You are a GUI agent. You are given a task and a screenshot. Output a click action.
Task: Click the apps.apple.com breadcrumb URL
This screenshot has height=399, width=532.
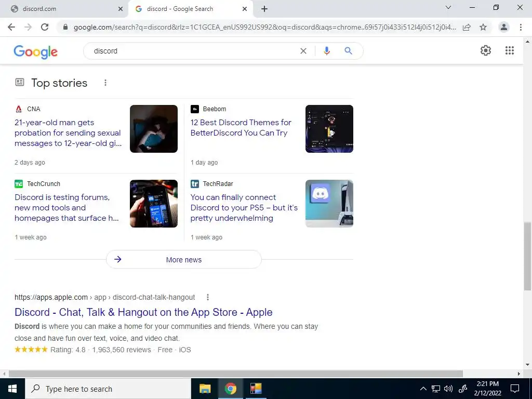(x=105, y=298)
